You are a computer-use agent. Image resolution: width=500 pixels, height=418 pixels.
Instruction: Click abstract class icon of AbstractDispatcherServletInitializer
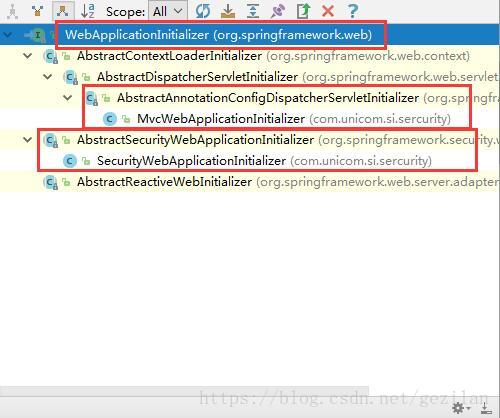(x=70, y=77)
